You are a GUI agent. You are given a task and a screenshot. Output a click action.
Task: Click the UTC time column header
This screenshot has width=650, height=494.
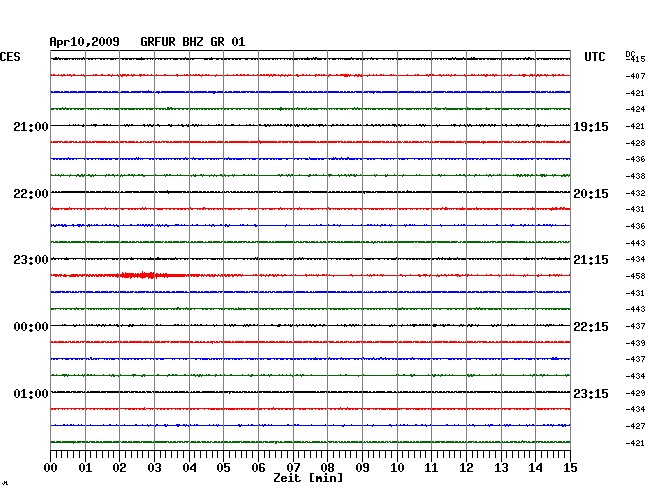594,57
